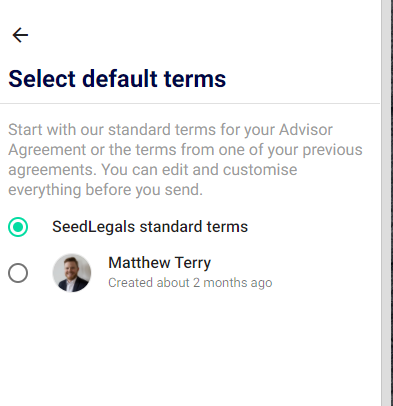
Task: Click the word 'Terry' in the second option
Action: point(193,263)
